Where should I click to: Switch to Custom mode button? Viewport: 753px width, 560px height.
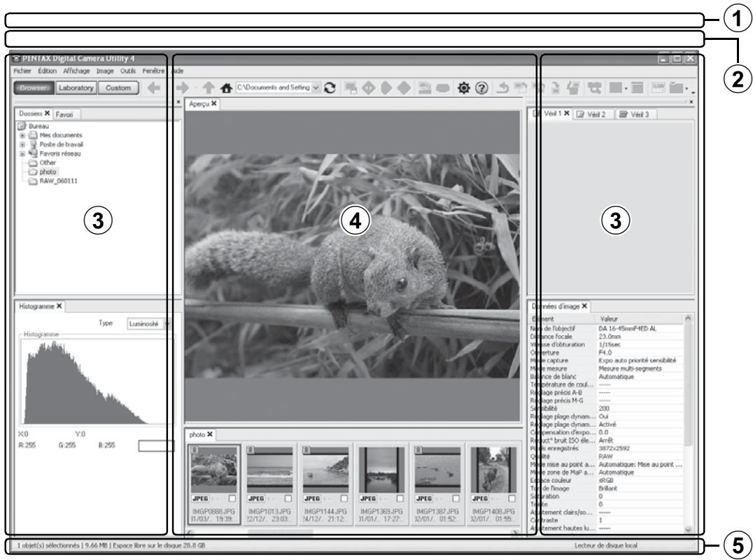(118, 88)
